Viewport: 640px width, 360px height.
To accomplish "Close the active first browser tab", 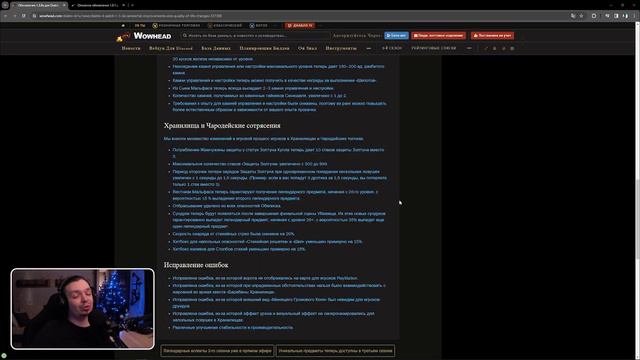I will (64, 5).
